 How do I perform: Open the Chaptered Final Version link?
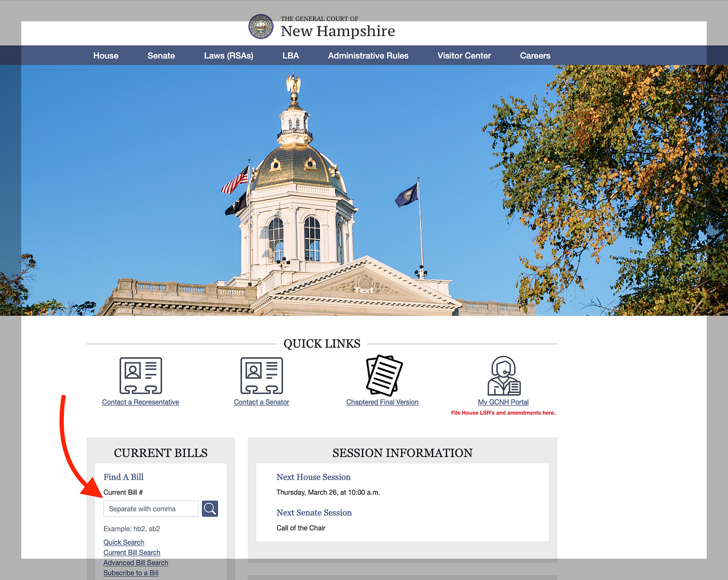pos(382,402)
